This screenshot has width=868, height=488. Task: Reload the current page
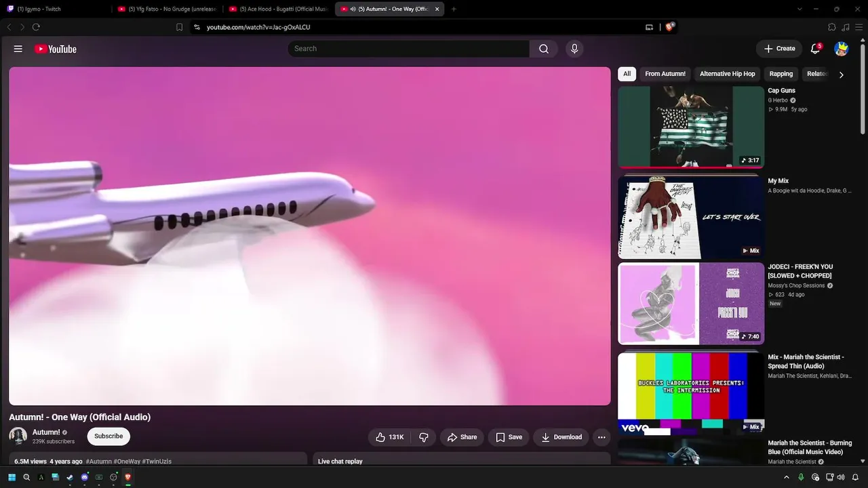[x=36, y=27]
